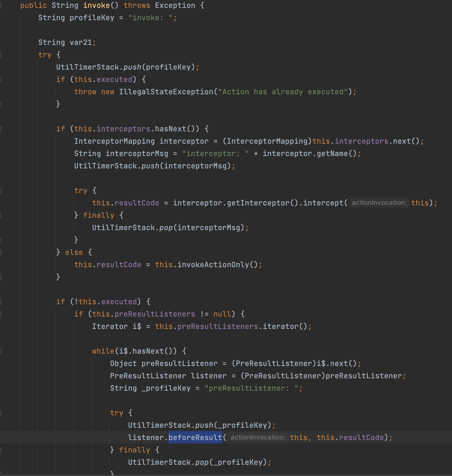Click resultCode in beforeResult arguments
Viewport: 452px width, 476px height.
click(362, 438)
